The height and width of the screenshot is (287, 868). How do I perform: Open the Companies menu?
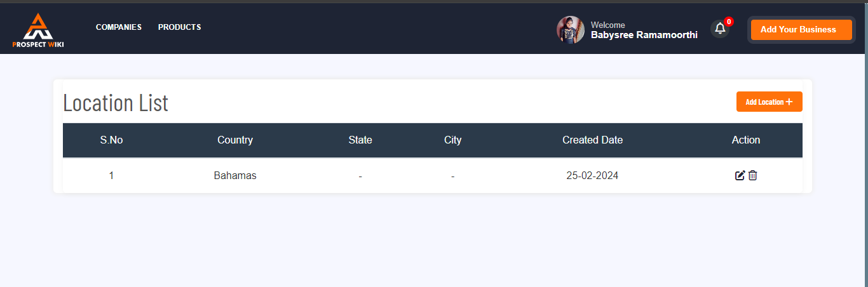(x=119, y=27)
